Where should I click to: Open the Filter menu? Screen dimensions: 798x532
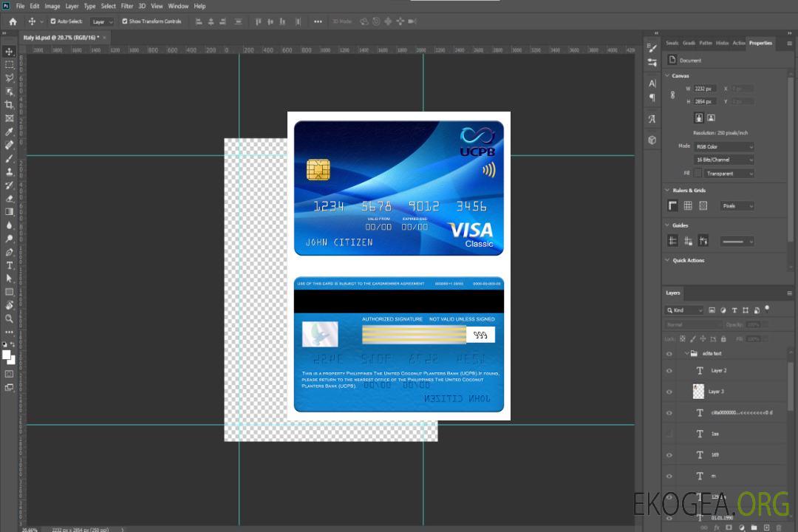[127, 6]
